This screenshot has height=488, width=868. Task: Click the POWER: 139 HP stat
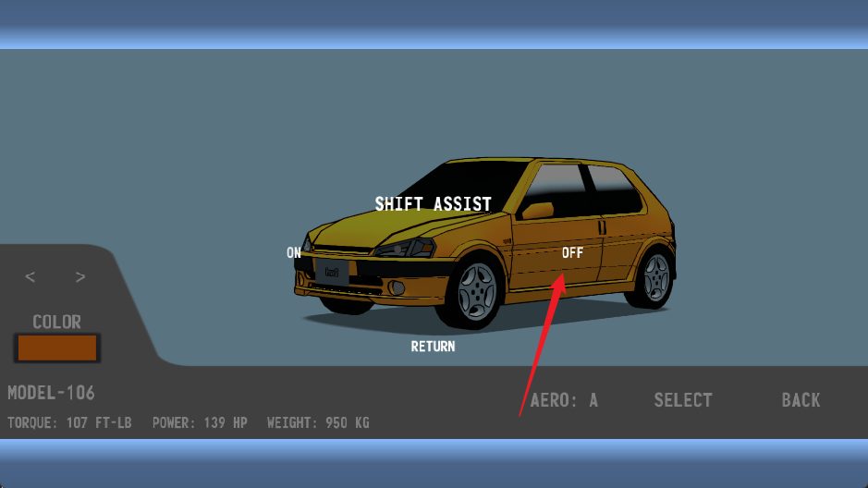[200, 423]
